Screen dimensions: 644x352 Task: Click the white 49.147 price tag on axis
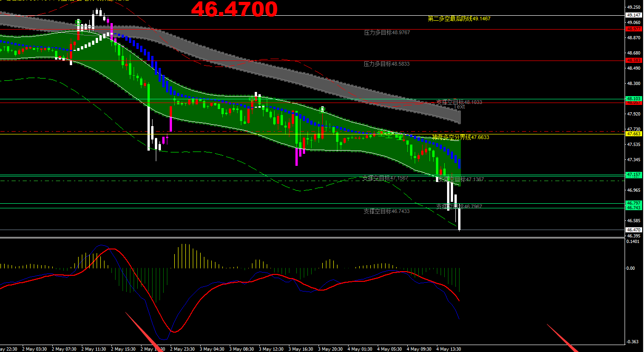pyautogui.click(x=633, y=15)
